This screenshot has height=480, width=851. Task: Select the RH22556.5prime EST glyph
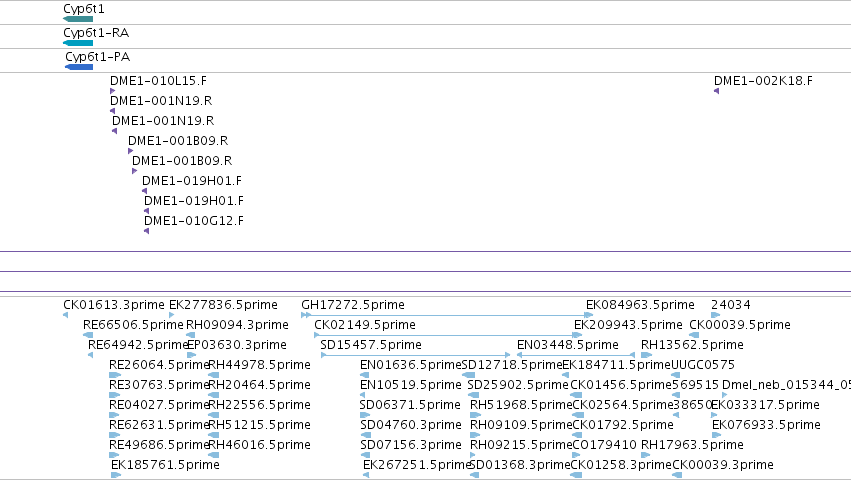point(213,415)
